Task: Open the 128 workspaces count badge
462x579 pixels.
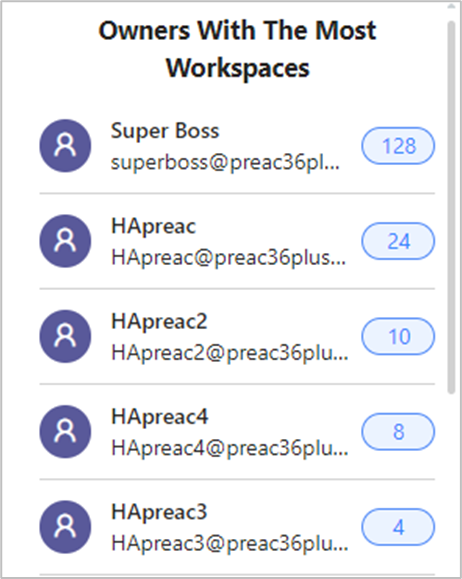Action: tap(398, 145)
